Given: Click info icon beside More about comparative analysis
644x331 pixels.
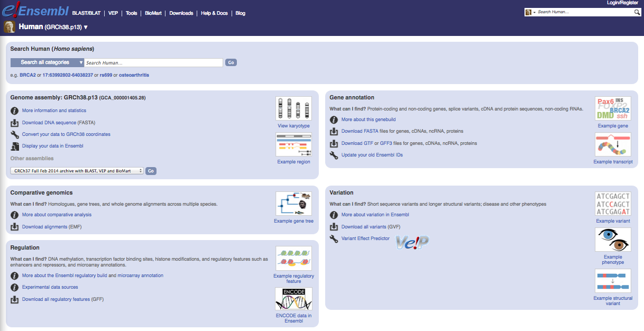Looking at the screenshot, I should 15,215.
